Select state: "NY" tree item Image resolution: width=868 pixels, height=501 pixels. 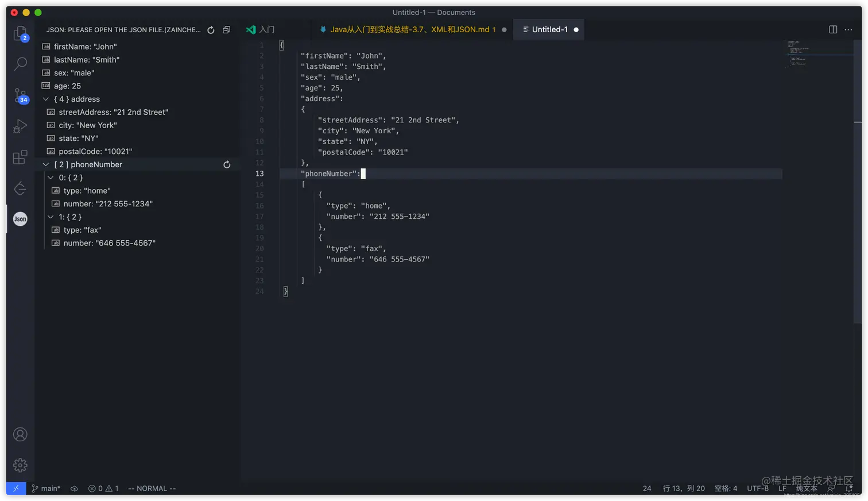138,138
